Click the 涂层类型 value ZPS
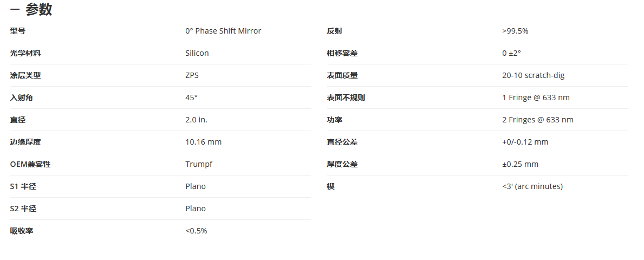The width and height of the screenshot is (644, 260). tap(192, 75)
